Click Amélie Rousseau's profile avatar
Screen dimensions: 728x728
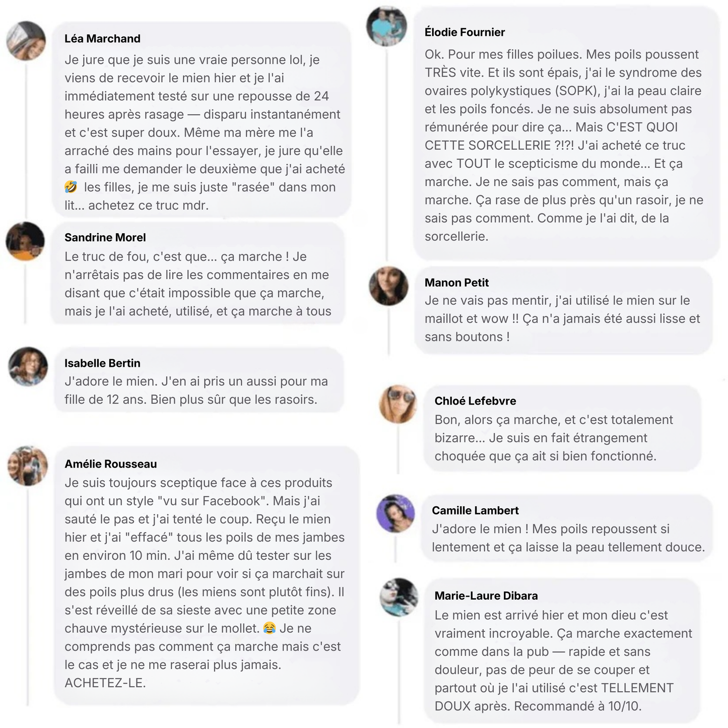[28, 466]
